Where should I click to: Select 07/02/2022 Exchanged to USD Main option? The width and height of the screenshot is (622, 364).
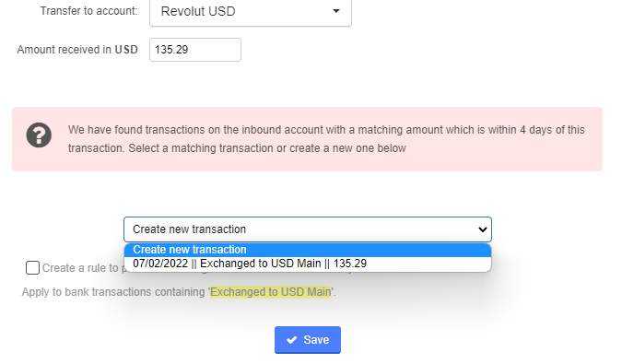(308, 264)
